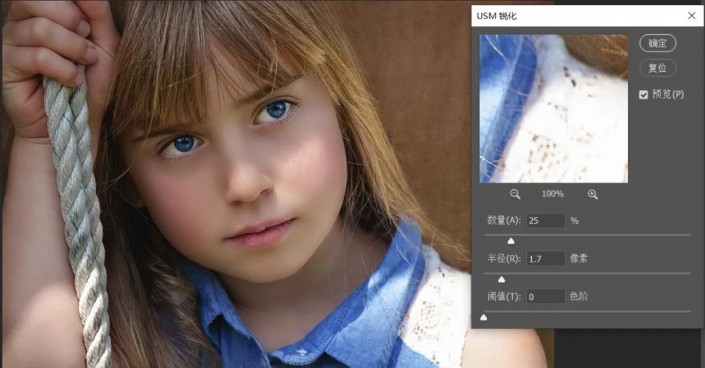Zoom out the sharpen preview magnifier

click(x=515, y=194)
